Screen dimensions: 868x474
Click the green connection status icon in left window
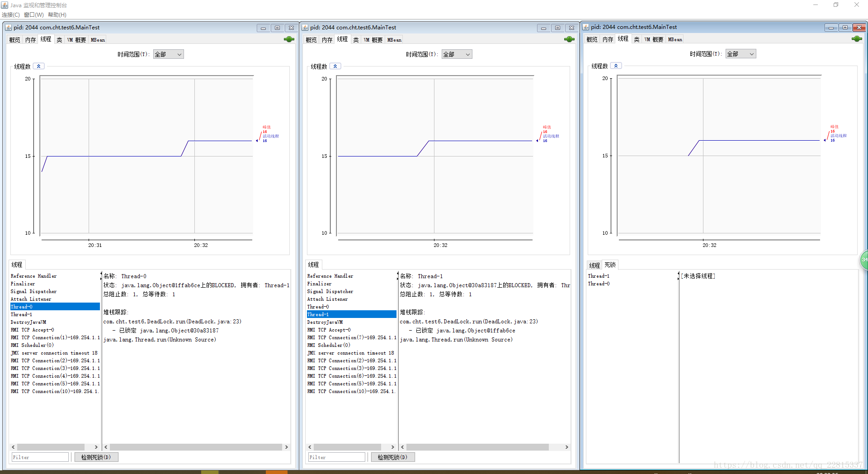pyautogui.click(x=289, y=39)
